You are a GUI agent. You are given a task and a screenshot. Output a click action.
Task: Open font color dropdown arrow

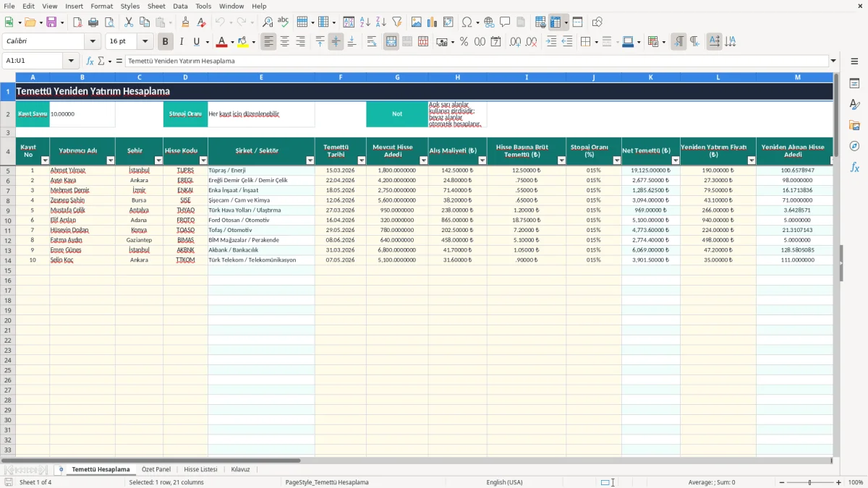(x=232, y=42)
